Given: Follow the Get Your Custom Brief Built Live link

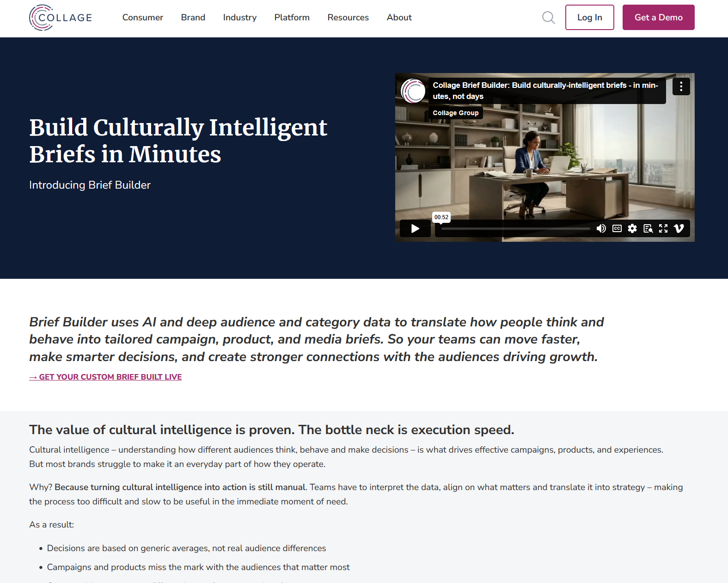Looking at the screenshot, I should pyautogui.click(x=105, y=377).
